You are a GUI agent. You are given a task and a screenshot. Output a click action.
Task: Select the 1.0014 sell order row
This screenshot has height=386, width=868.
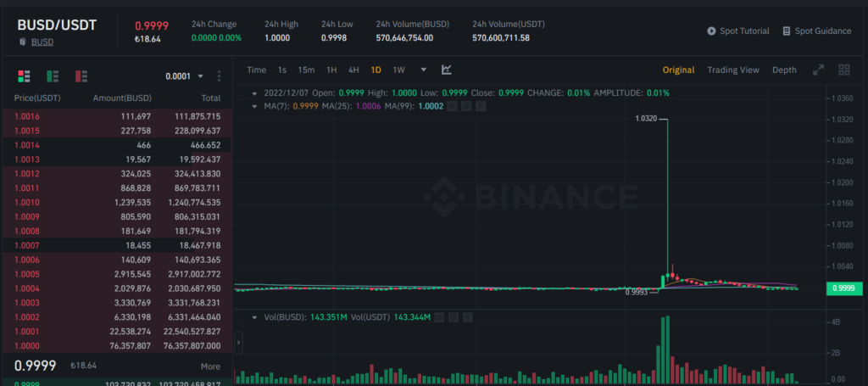[116, 145]
